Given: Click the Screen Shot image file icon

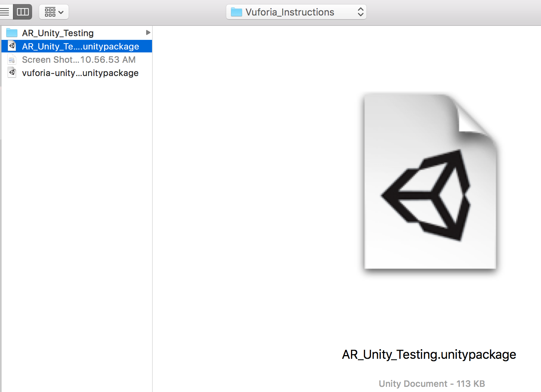Looking at the screenshot, I should pyautogui.click(x=12, y=59).
